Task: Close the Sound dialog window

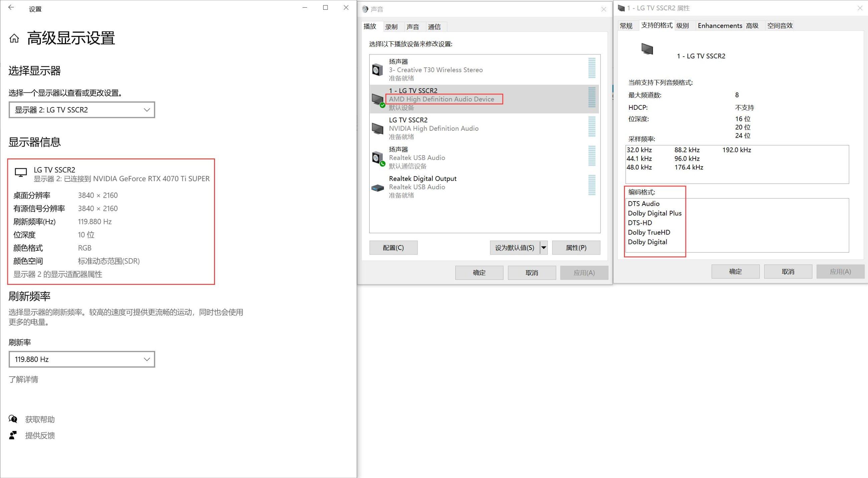Action: click(604, 9)
